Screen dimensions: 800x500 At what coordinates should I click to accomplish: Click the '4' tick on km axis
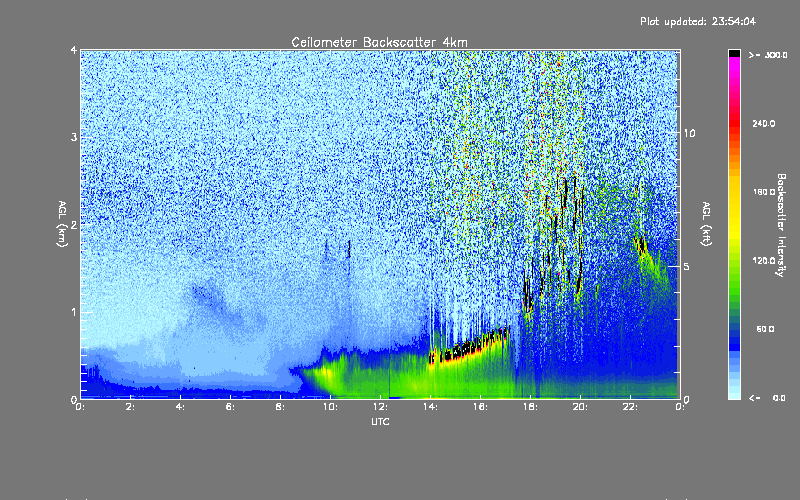pos(74,50)
